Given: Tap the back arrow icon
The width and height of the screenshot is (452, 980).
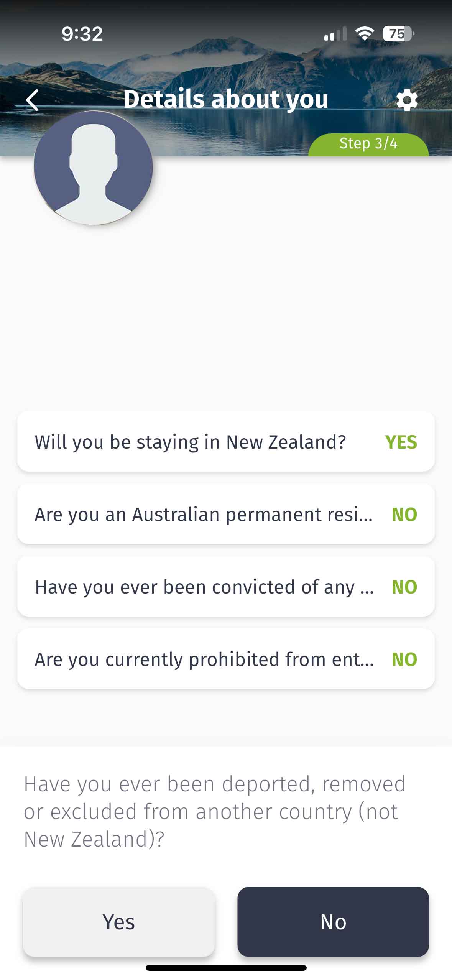Looking at the screenshot, I should tap(32, 100).
